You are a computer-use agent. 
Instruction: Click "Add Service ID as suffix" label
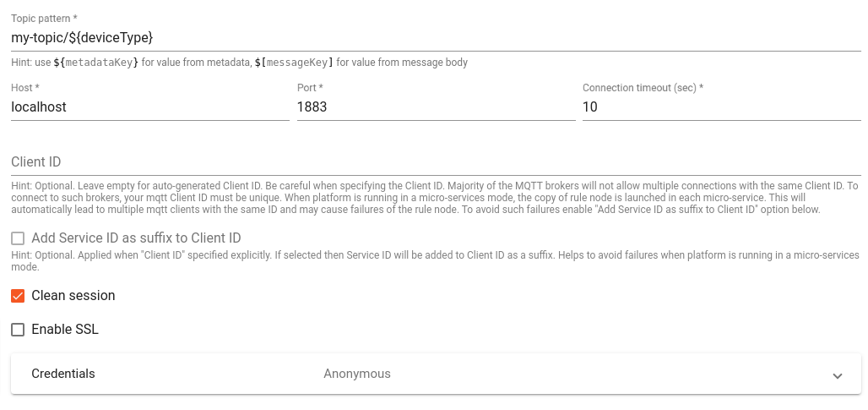click(136, 238)
